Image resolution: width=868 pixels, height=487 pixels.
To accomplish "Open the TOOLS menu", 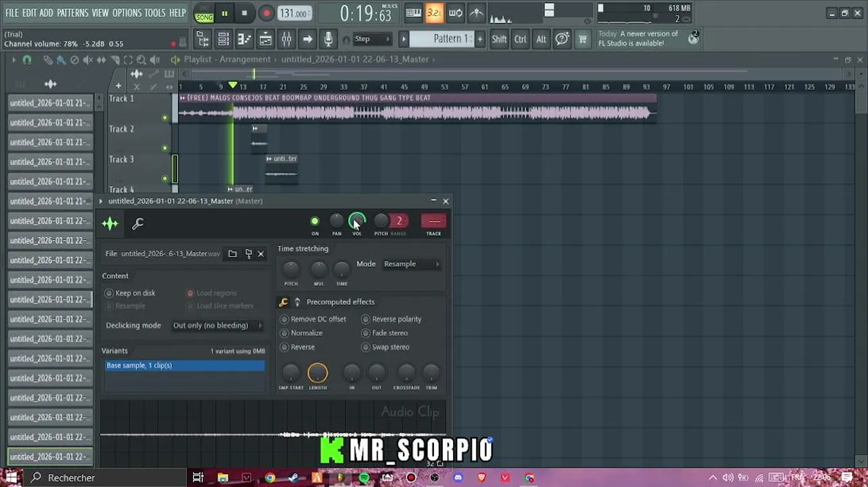I will pos(155,13).
